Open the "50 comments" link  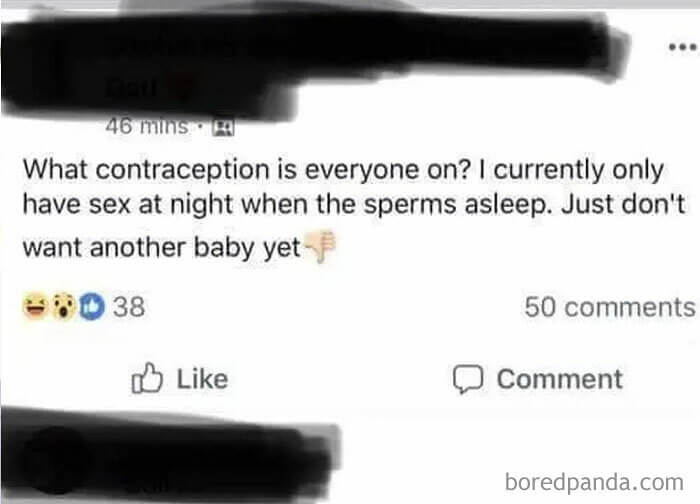[608, 307]
